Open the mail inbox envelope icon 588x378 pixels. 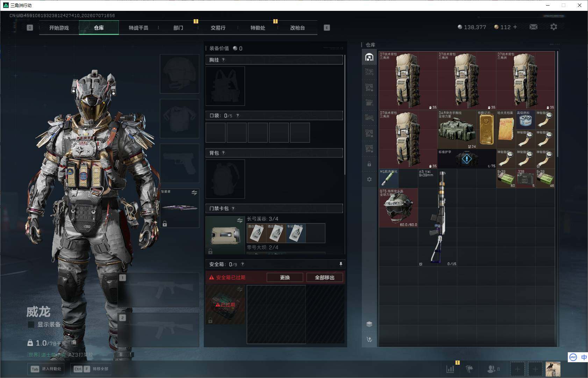[x=533, y=27]
